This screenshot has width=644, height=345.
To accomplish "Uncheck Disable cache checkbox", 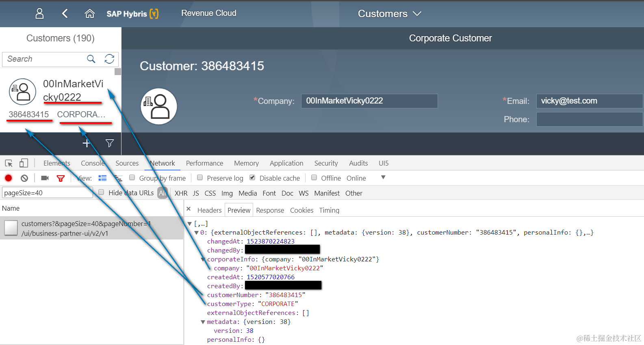I will pos(252,177).
